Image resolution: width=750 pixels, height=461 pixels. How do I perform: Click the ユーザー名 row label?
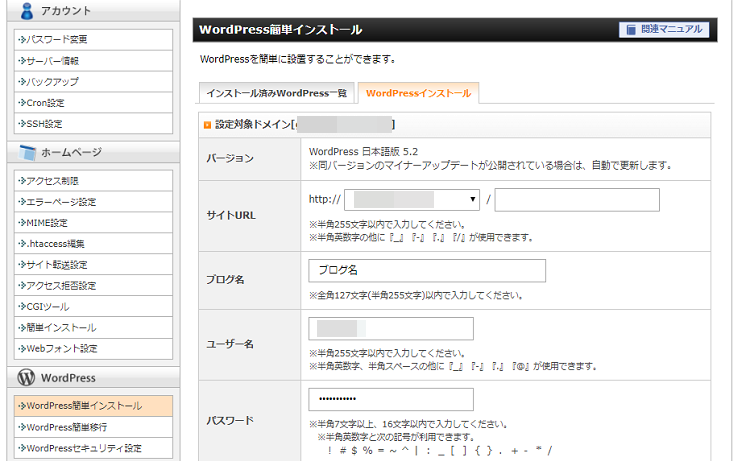tap(230, 344)
